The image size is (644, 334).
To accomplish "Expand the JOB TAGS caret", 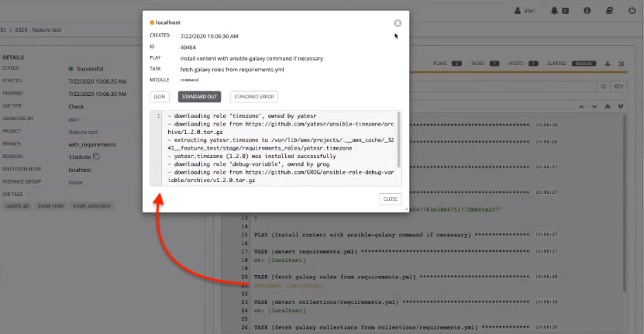I will tap(29, 194).
